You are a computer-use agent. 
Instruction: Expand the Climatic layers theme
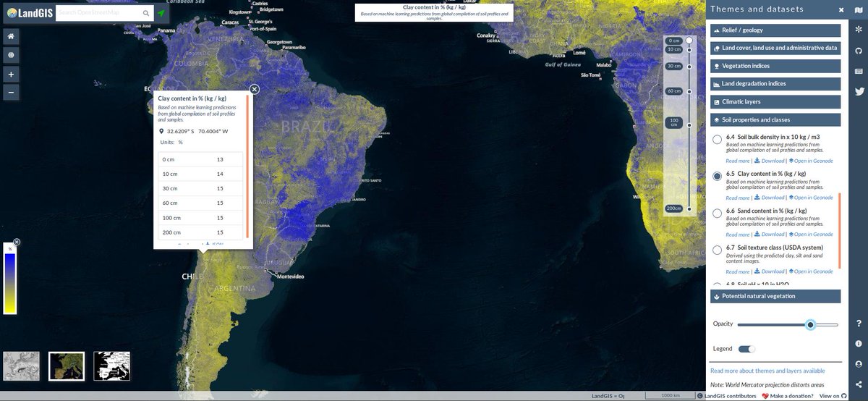click(x=775, y=102)
